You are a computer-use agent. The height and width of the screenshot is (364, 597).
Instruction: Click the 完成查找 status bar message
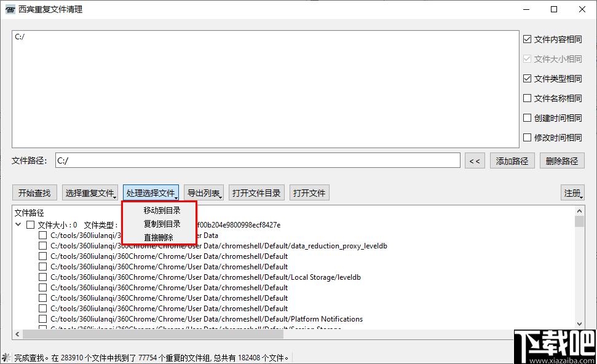tap(152, 358)
